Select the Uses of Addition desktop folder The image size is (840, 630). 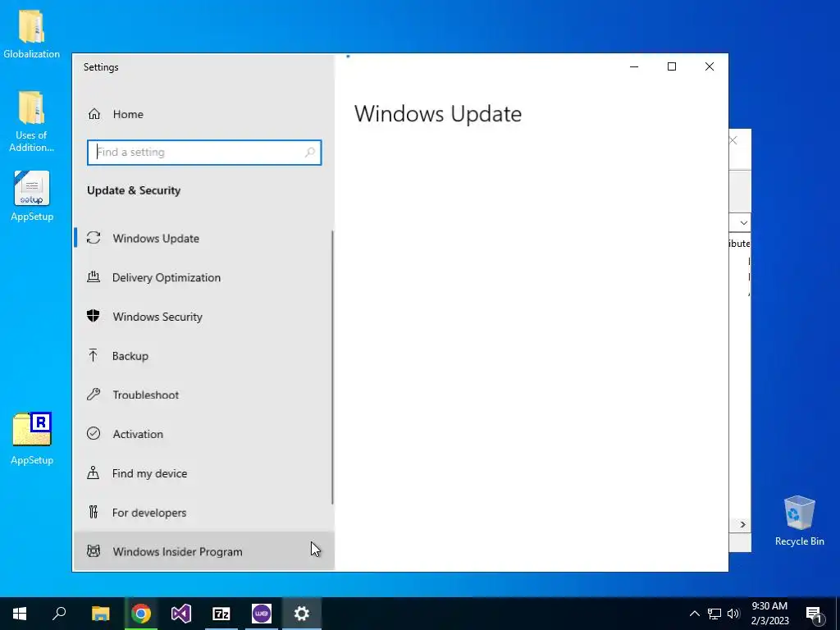click(32, 121)
